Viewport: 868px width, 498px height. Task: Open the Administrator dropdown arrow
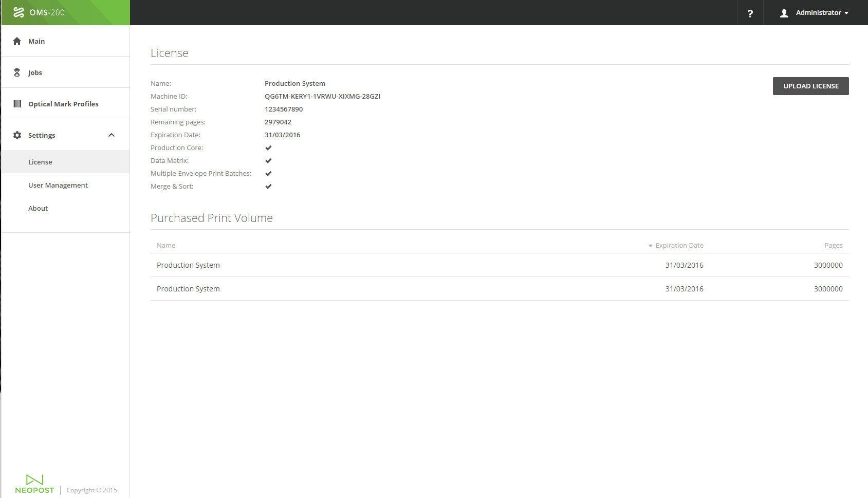point(846,13)
